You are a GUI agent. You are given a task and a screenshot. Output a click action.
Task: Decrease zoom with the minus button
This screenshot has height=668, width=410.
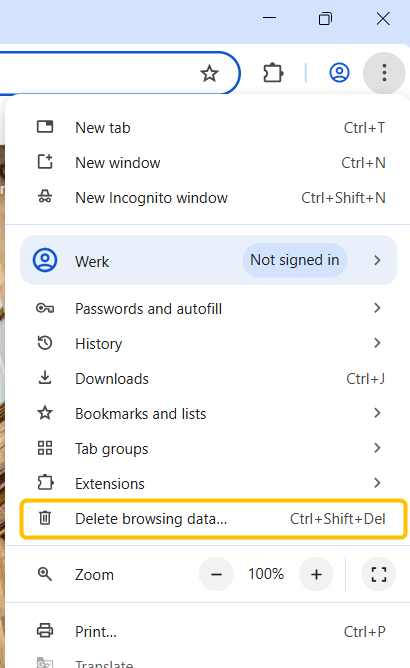point(216,574)
